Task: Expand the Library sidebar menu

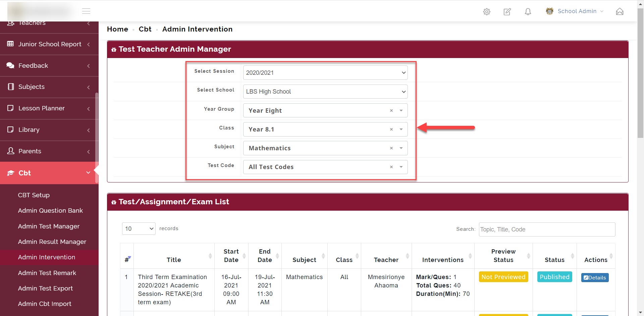Action: (x=89, y=130)
